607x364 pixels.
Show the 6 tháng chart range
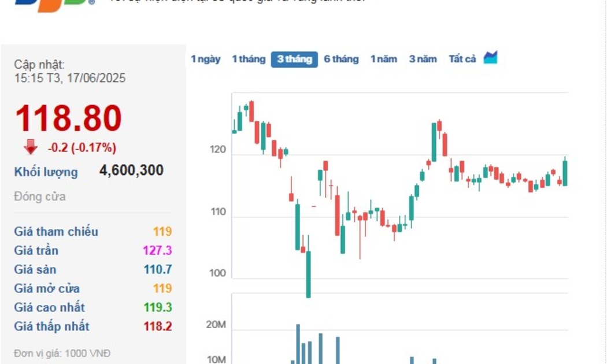341,59
